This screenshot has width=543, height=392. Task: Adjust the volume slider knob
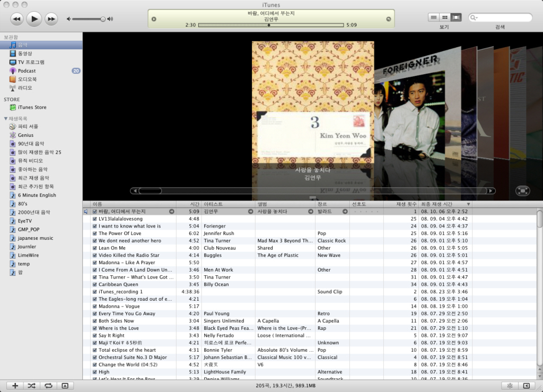[x=103, y=19]
